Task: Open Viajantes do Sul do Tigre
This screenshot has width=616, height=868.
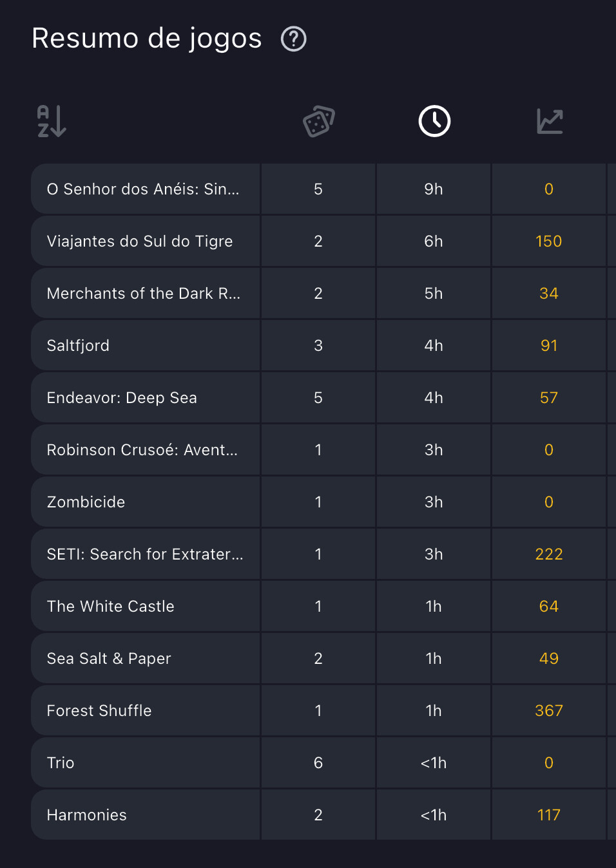Action: click(x=140, y=241)
